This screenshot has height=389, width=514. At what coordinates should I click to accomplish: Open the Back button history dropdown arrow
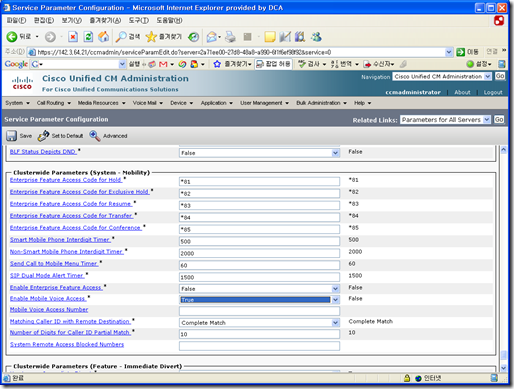[x=37, y=37]
